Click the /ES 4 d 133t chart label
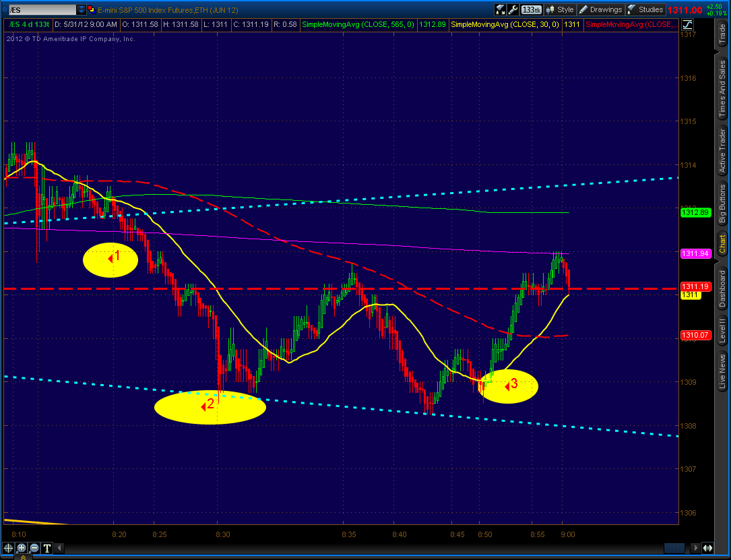Viewport: 731px width, 560px height. tap(30, 24)
